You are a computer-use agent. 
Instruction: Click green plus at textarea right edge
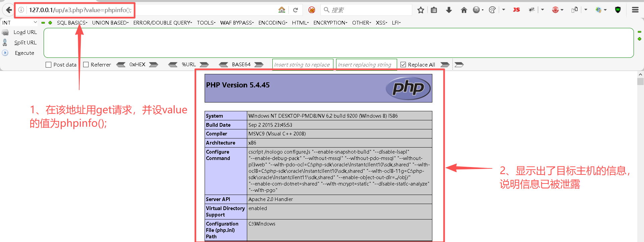pyautogui.click(x=639, y=39)
